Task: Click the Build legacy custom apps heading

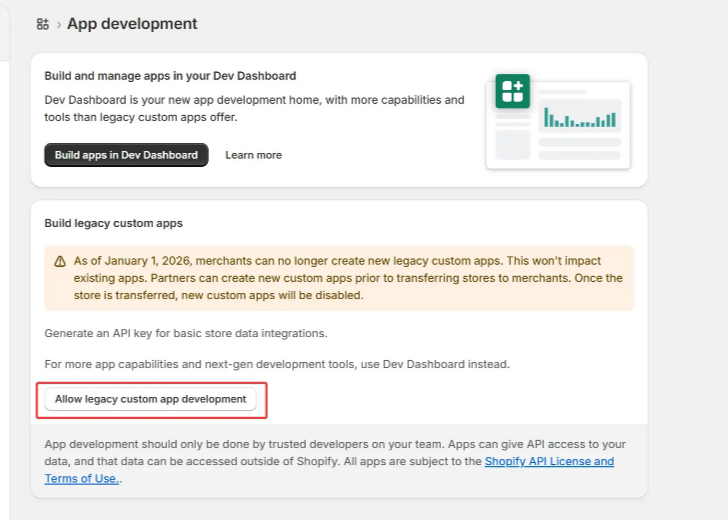Action: point(113,223)
